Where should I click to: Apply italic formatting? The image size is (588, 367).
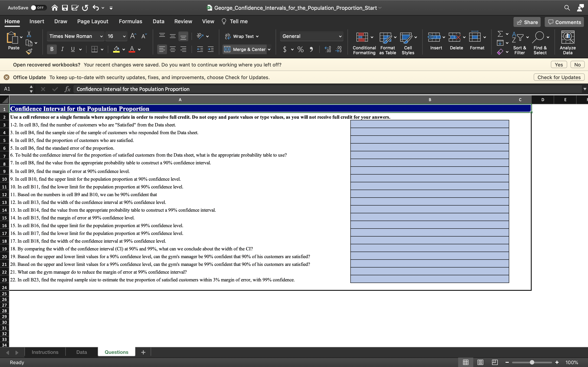(62, 49)
